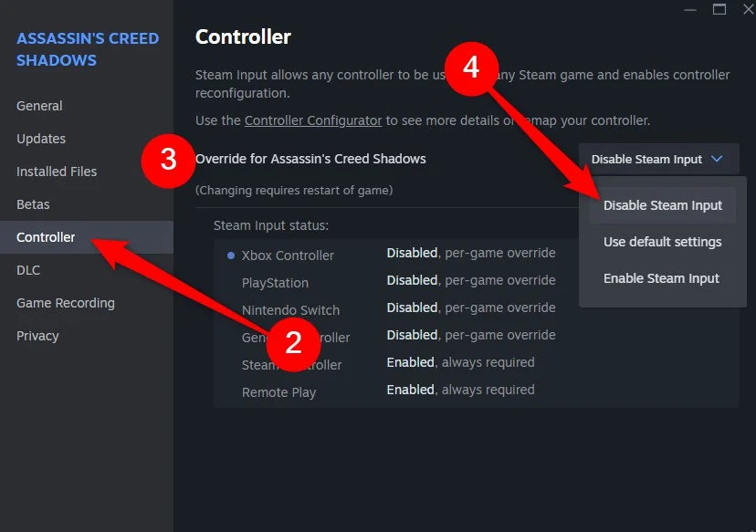Switch to the Privacy tab
This screenshot has width=756, height=532.
(x=37, y=336)
